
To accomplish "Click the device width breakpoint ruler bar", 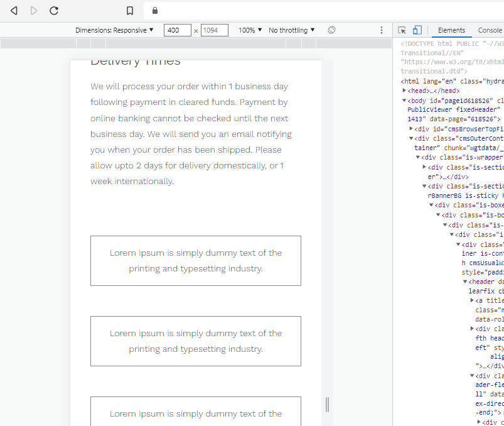I will pyautogui.click(x=196, y=43).
